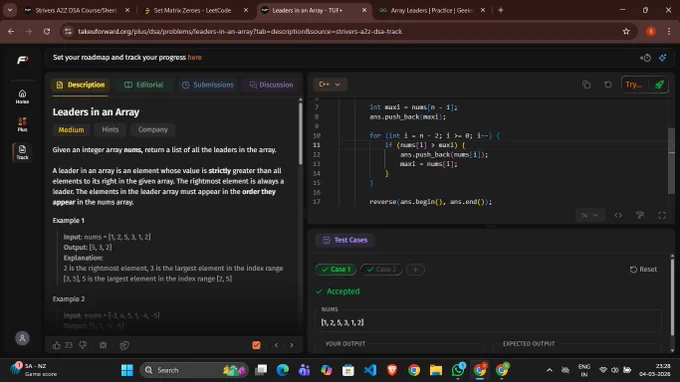Click the Try button
The width and height of the screenshot is (680, 382).
(x=634, y=85)
